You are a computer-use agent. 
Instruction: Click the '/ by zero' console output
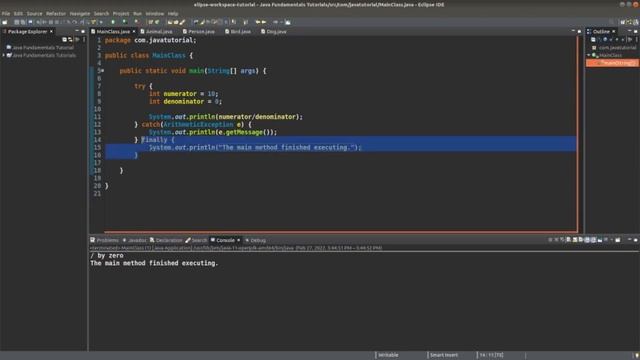tap(107, 256)
